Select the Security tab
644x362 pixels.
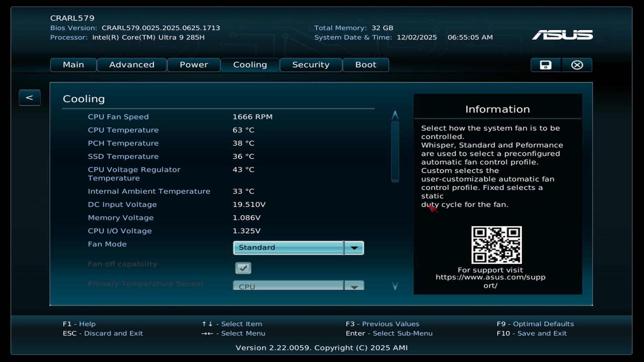point(311,65)
